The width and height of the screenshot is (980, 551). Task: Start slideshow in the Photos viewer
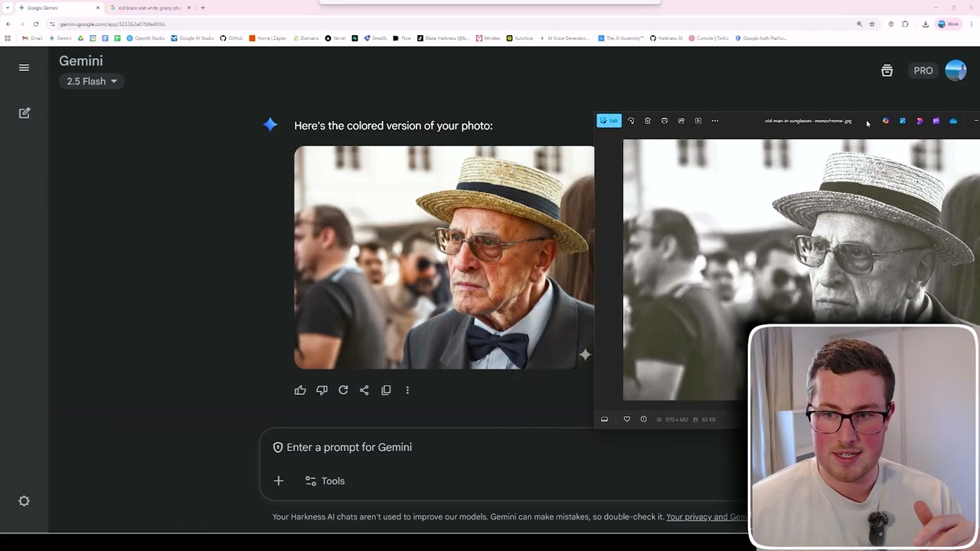(x=698, y=121)
